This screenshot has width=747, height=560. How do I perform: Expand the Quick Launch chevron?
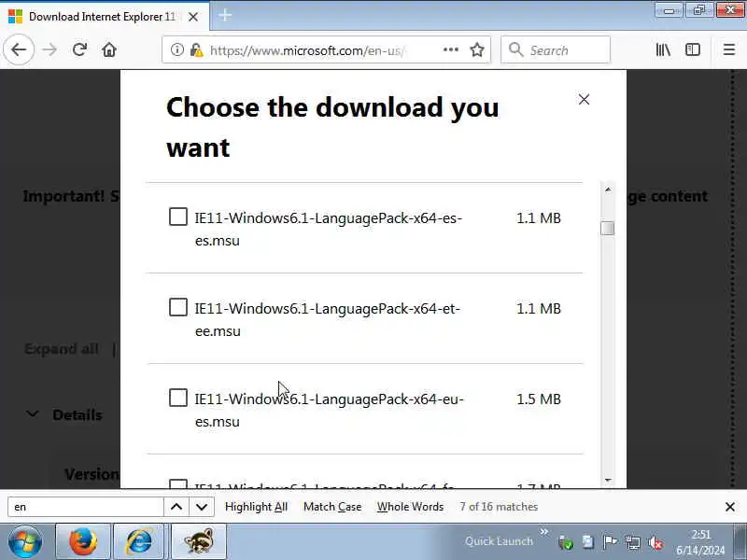pyautogui.click(x=544, y=531)
